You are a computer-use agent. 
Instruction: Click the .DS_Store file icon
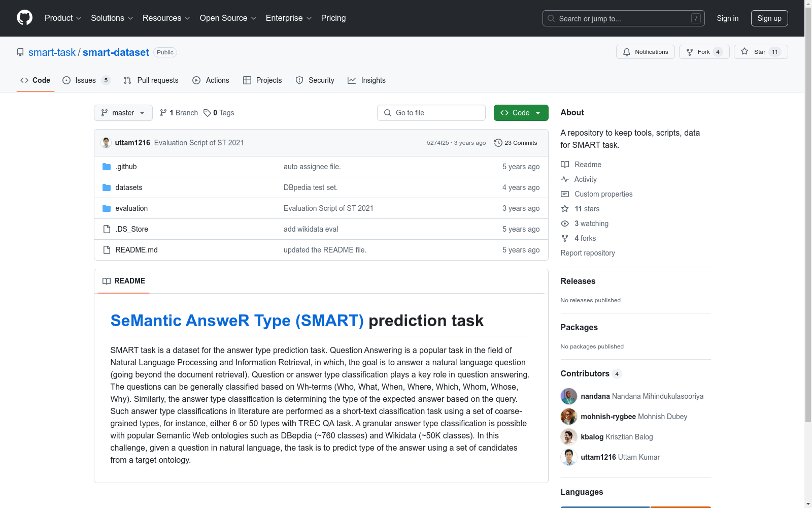coord(107,229)
